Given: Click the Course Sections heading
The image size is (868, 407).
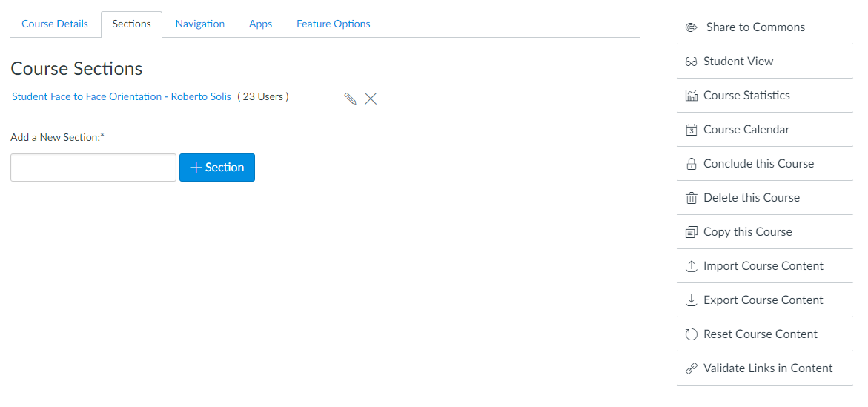Looking at the screenshot, I should (x=76, y=69).
